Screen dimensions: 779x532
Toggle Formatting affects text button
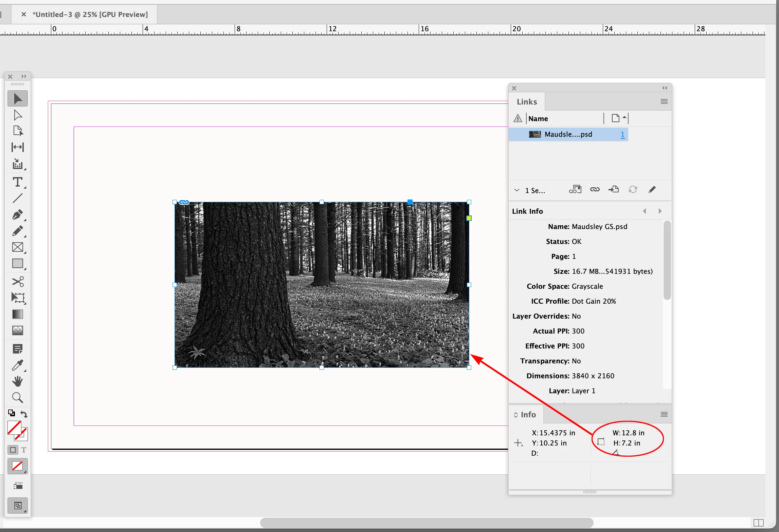coord(24,450)
